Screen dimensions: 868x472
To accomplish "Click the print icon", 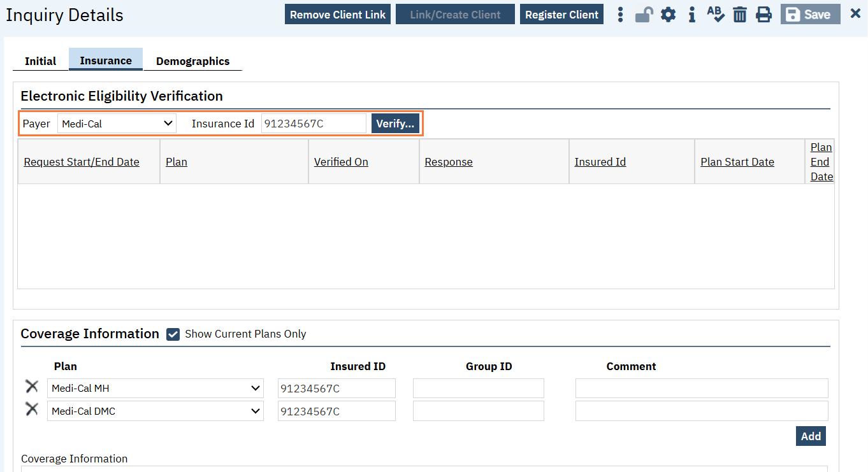I will (x=763, y=15).
